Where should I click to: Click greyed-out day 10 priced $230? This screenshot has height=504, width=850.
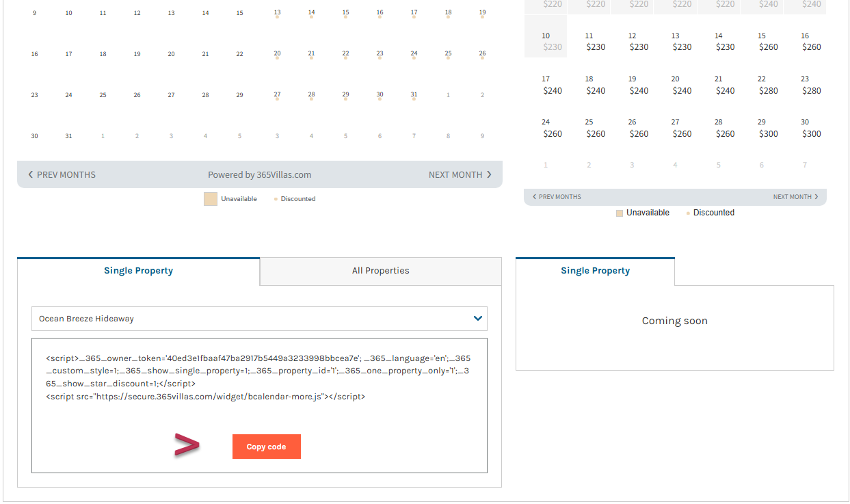546,37
